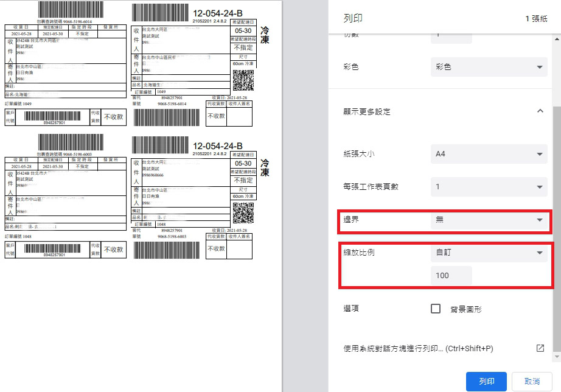Screen dimensions: 561x392
Task: Click the QR code on the upper label
Action: point(243,80)
